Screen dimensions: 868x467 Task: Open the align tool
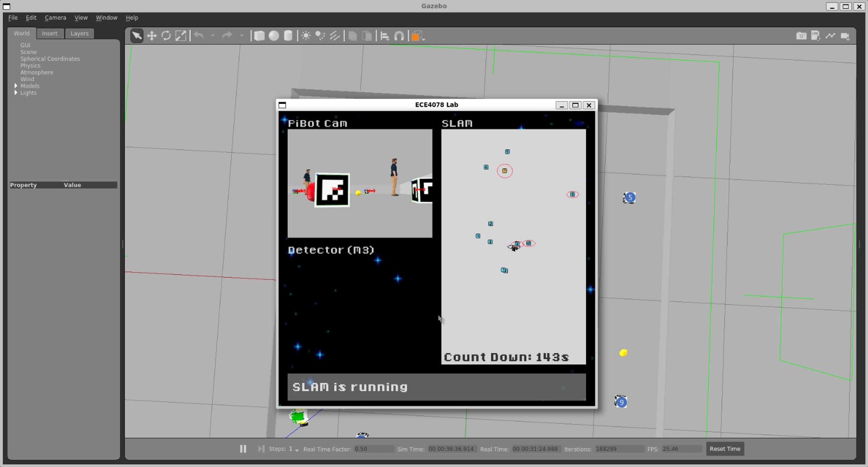pyautogui.click(x=385, y=36)
